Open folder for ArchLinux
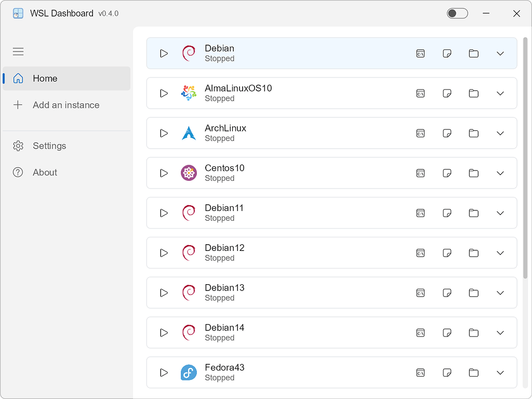Viewport: 532px width, 399px height. click(x=474, y=133)
